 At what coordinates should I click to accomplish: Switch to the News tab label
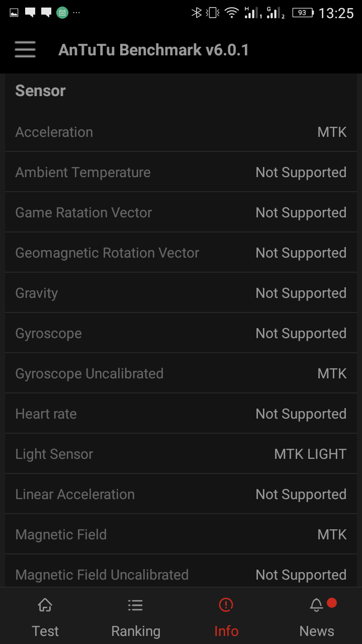(x=317, y=631)
